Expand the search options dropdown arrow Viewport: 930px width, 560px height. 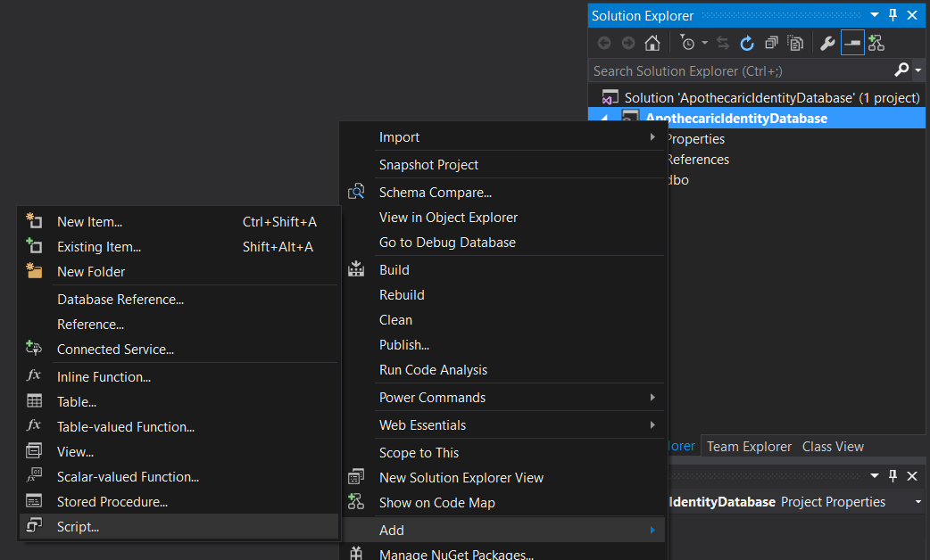[918, 71]
